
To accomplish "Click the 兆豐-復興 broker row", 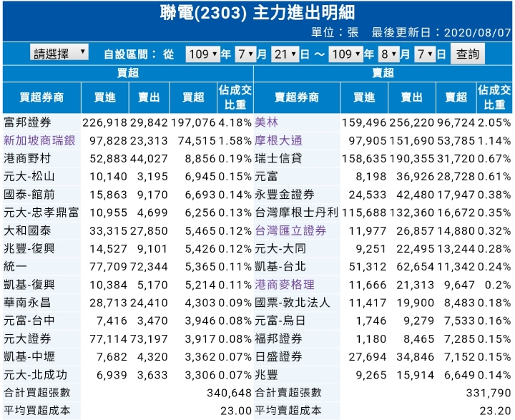I will [128, 249].
